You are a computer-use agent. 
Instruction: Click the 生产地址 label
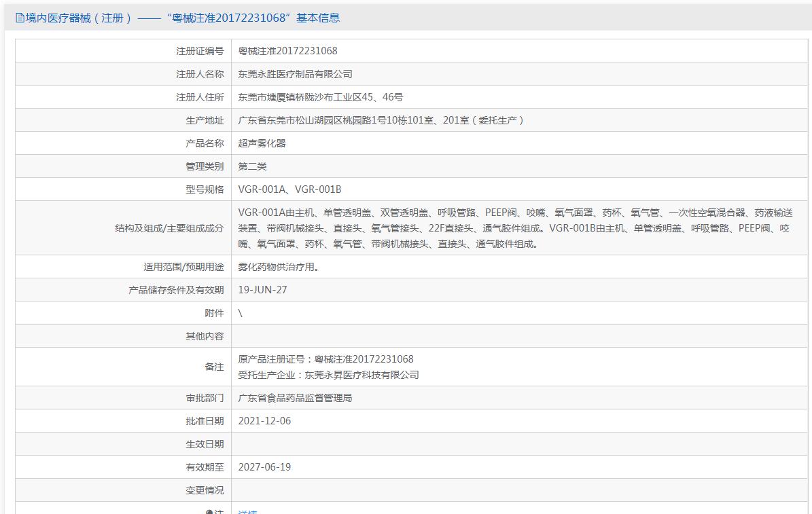tap(205, 120)
